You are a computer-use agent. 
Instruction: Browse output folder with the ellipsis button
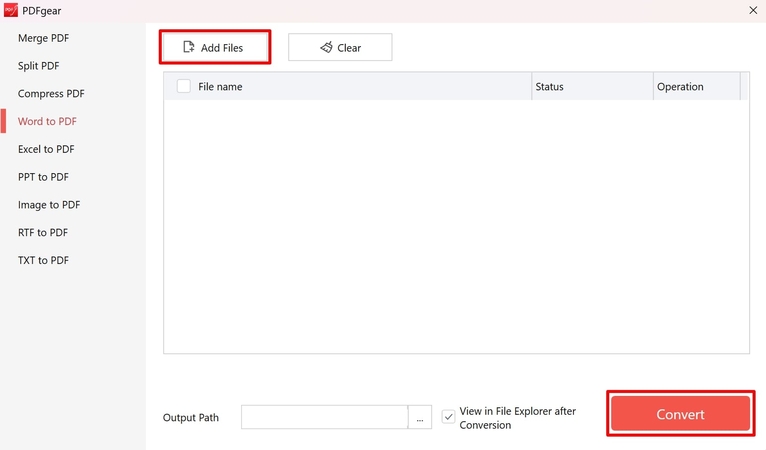[x=420, y=417]
